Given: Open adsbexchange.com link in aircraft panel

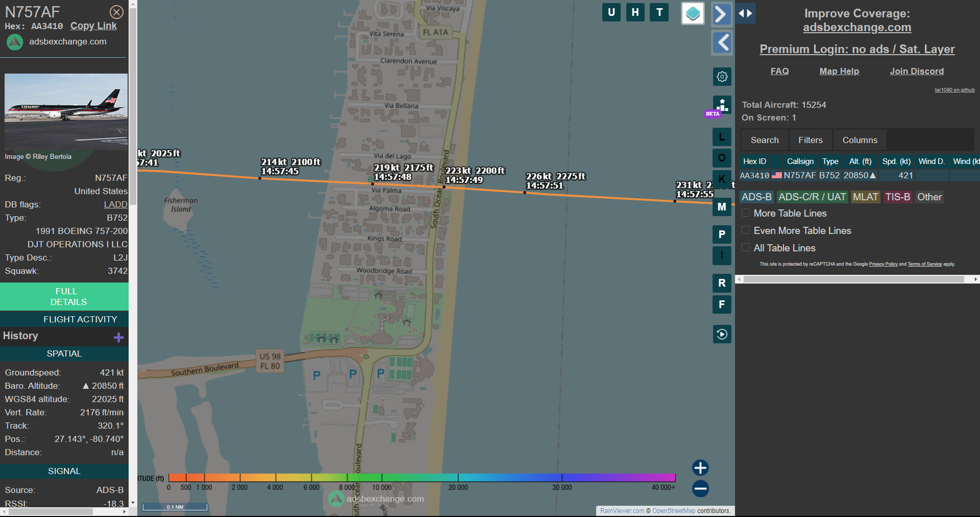Looking at the screenshot, I should click(x=68, y=42).
